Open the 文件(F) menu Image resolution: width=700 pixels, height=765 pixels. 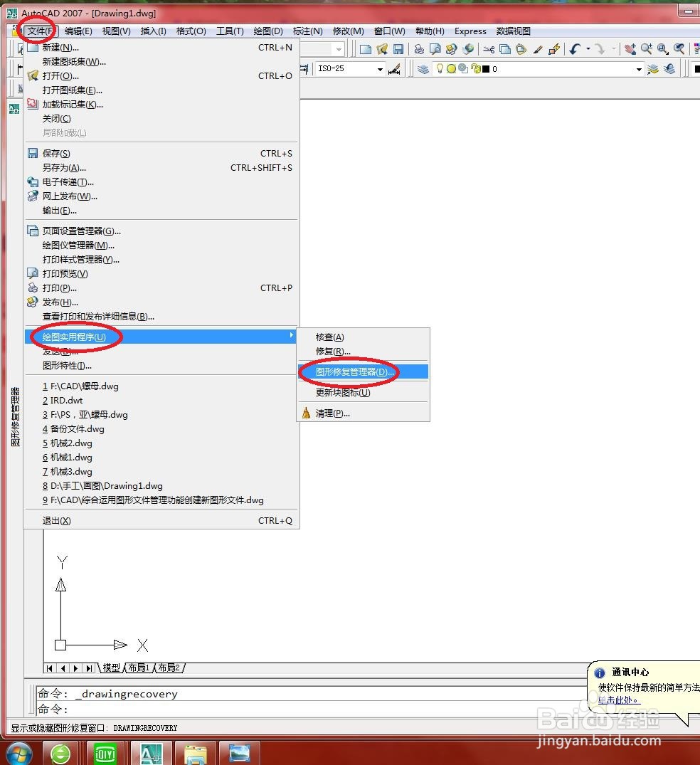pos(40,31)
